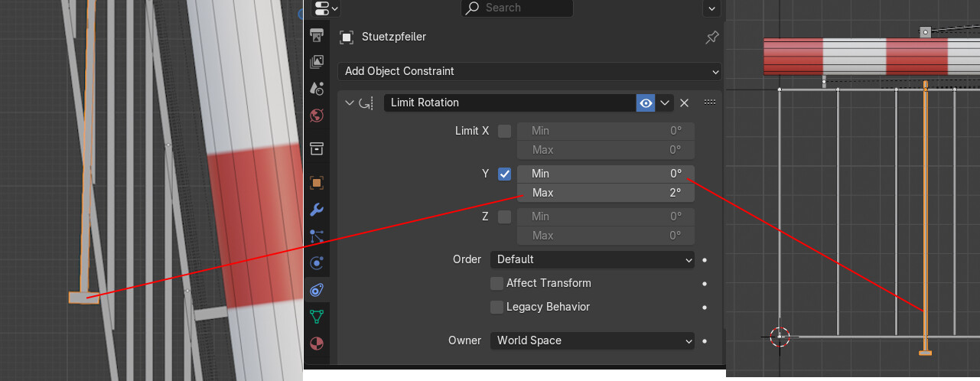The width and height of the screenshot is (980, 381).
Task: Open the Object properties orange square icon
Action: [317, 183]
